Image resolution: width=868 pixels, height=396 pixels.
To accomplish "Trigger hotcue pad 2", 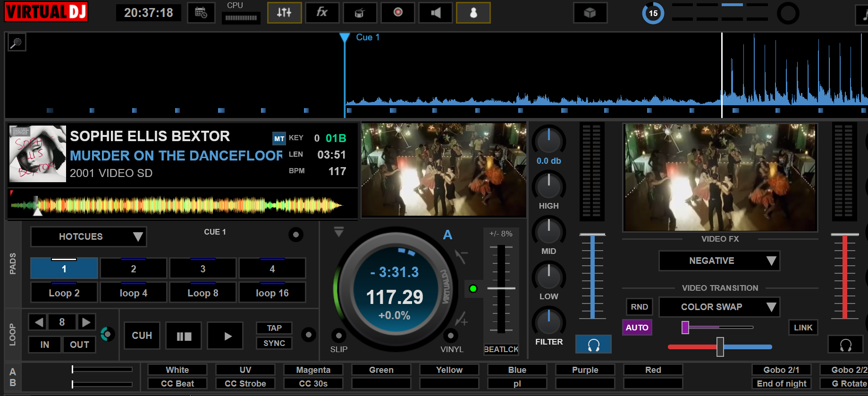I will [134, 268].
